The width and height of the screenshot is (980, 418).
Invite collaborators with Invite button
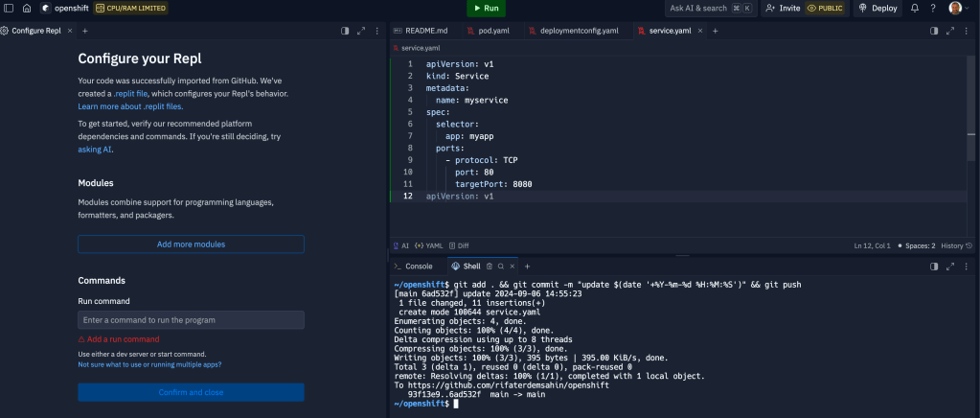783,8
